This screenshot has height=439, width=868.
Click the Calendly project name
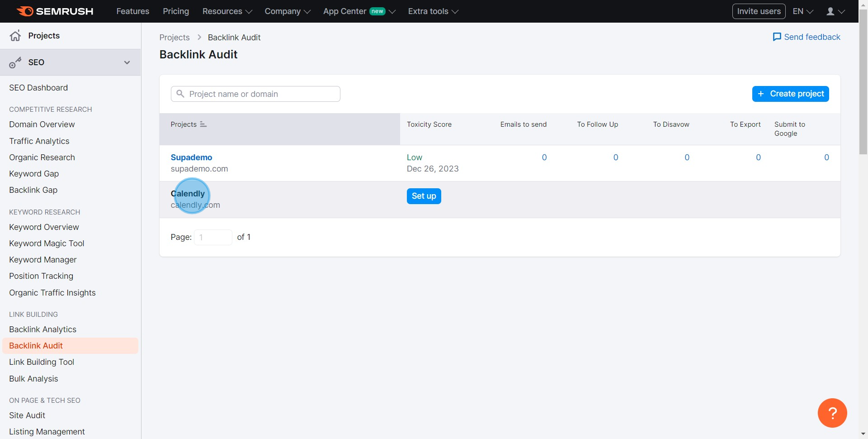tap(188, 194)
